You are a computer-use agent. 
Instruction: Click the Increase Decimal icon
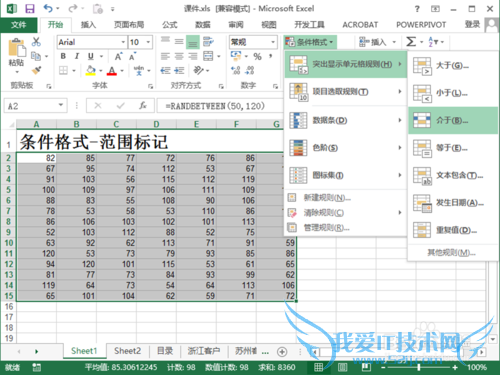[236, 70]
